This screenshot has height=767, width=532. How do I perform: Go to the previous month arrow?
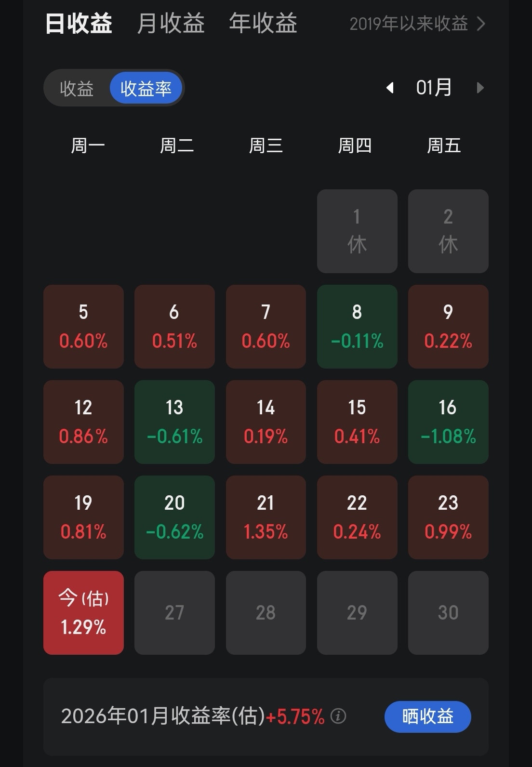coord(390,88)
